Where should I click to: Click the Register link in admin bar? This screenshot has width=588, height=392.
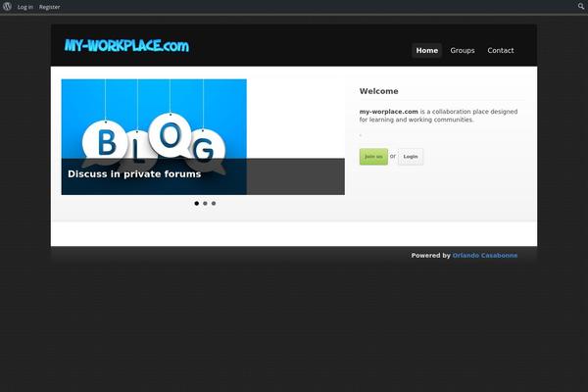[x=50, y=7]
